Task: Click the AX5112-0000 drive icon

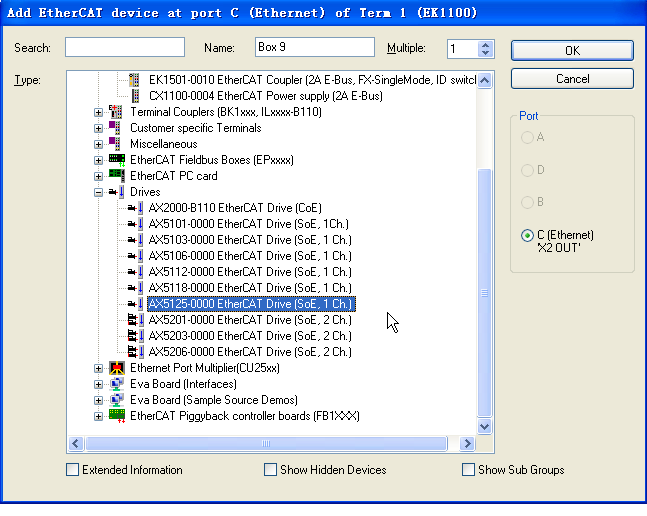Action: [x=135, y=272]
